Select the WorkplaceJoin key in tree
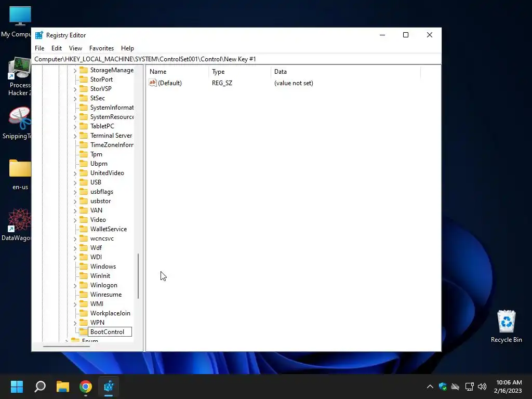Viewport: 532px width, 399px height. (x=110, y=313)
